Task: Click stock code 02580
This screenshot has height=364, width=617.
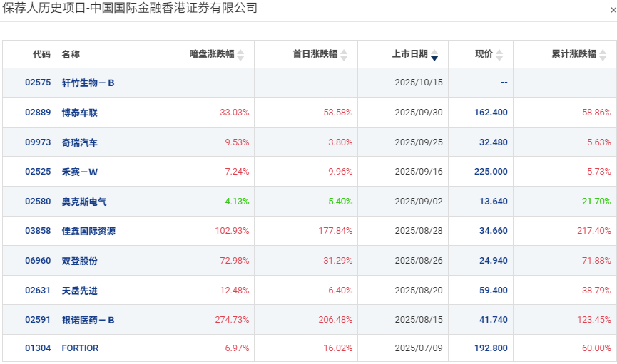Action: [x=38, y=202]
